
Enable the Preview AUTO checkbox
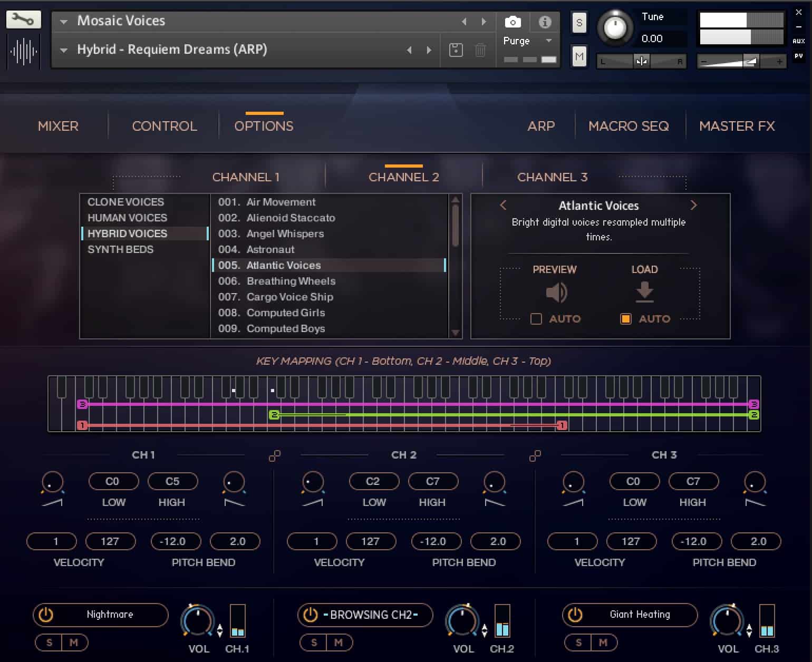[536, 319]
